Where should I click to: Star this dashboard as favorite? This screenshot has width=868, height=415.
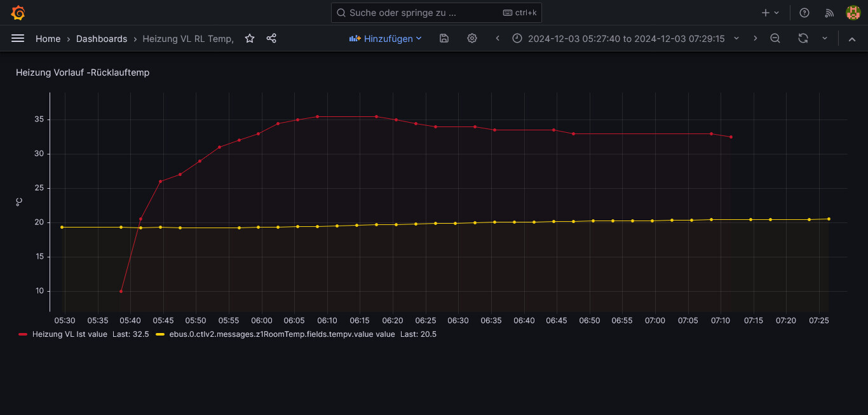pyautogui.click(x=250, y=39)
